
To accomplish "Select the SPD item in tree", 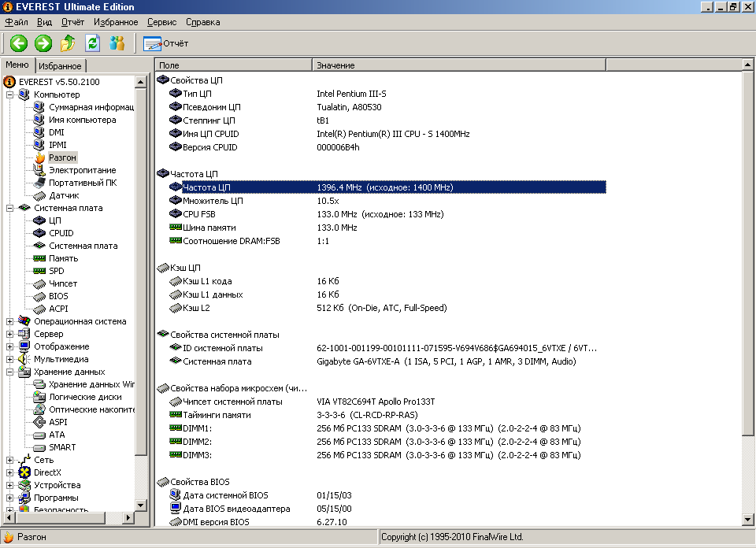I will tap(56, 271).
